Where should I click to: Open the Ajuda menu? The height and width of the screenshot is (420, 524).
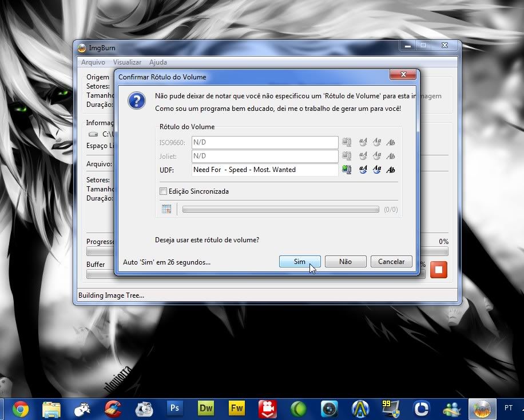point(158,62)
